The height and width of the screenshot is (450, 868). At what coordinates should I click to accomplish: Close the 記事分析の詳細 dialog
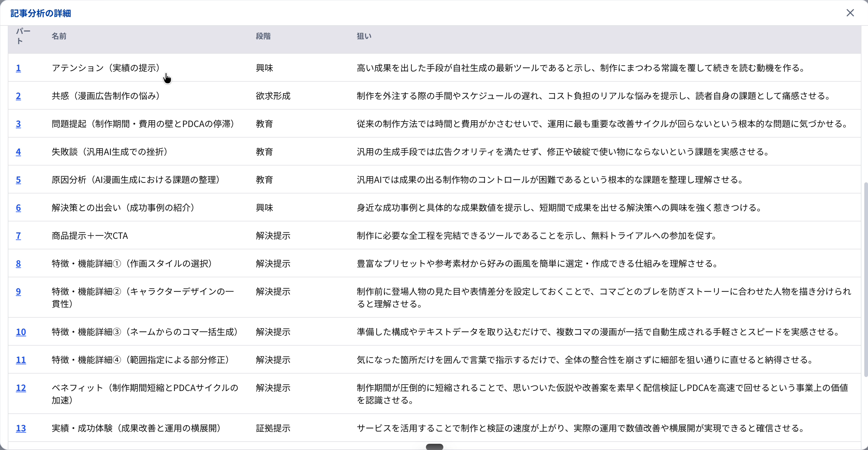[850, 13]
